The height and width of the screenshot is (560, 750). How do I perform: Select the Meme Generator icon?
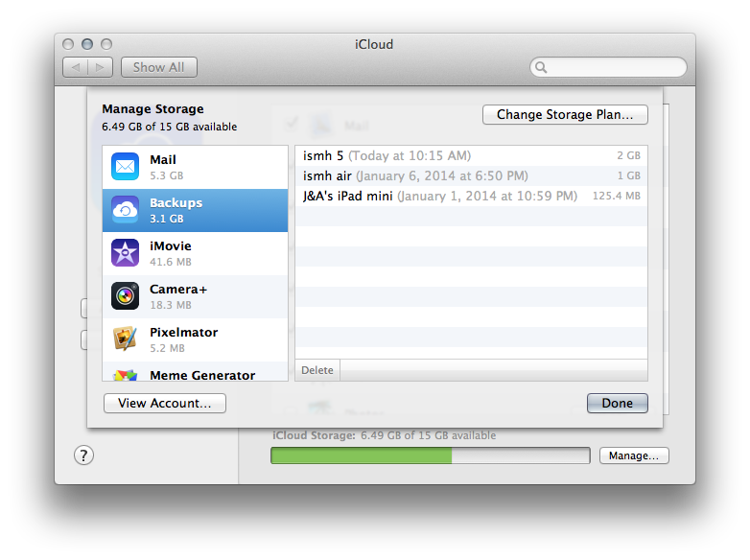click(x=125, y=375)
